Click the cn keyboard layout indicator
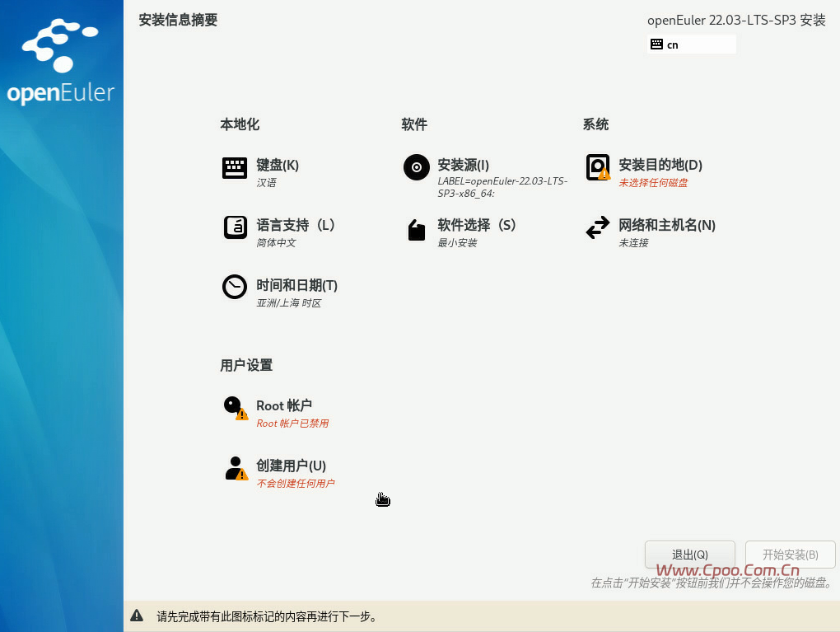 [692, 44]
